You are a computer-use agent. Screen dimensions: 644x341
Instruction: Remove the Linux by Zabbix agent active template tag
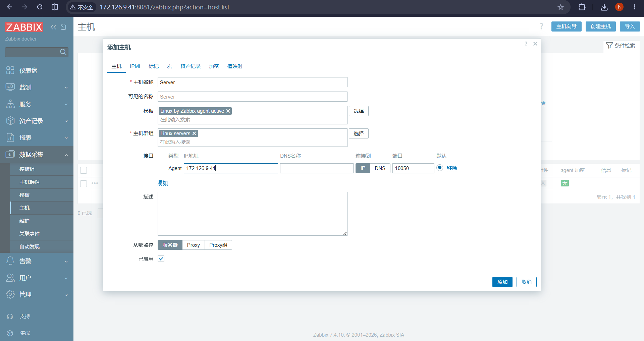tap(228, 111)
